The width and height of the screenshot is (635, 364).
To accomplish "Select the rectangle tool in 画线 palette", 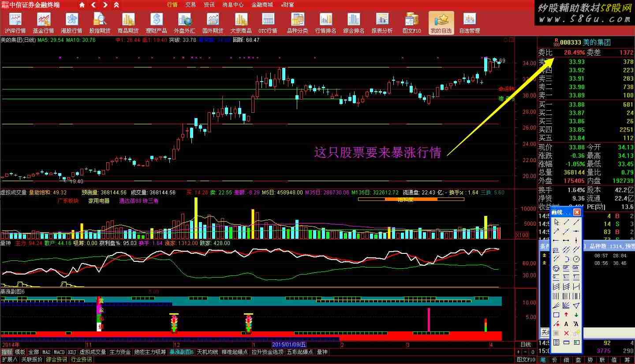I will tap(557, 315).
